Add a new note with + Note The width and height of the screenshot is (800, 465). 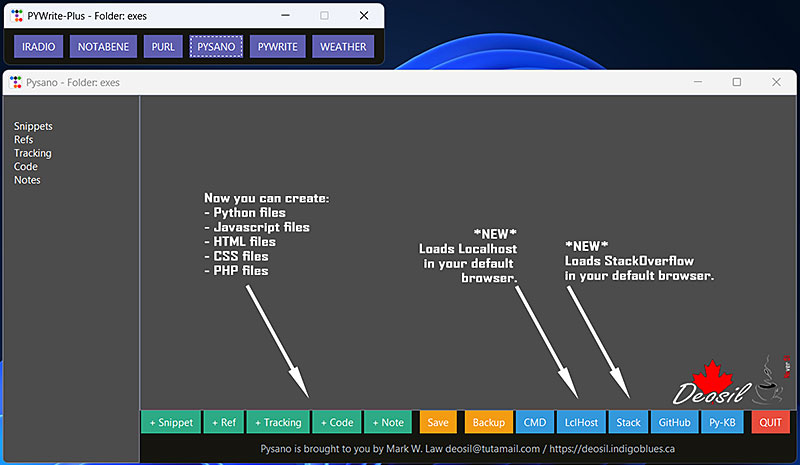coord(388,422)
